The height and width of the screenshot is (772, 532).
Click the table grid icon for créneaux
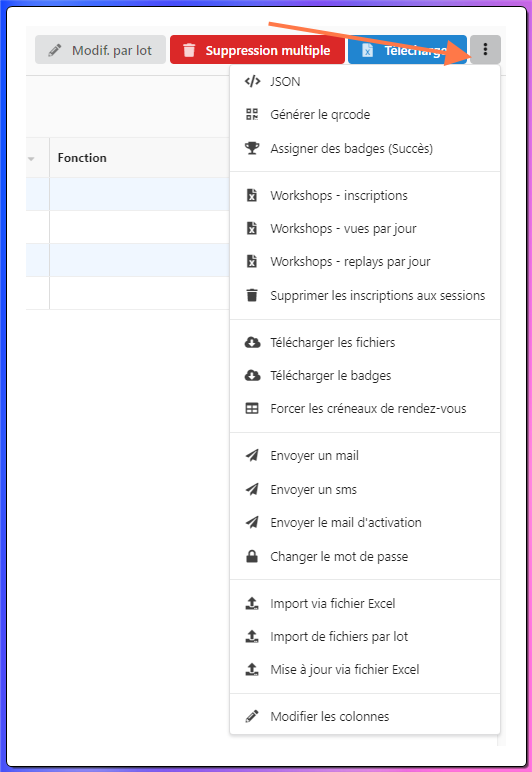pyautogui.click(x=252, y=409)
